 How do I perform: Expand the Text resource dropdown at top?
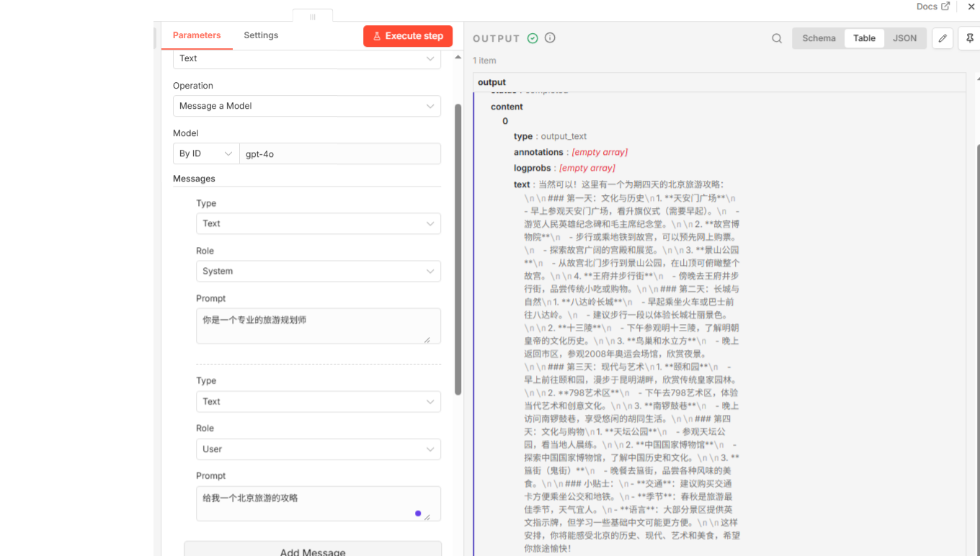coord(307,58)
